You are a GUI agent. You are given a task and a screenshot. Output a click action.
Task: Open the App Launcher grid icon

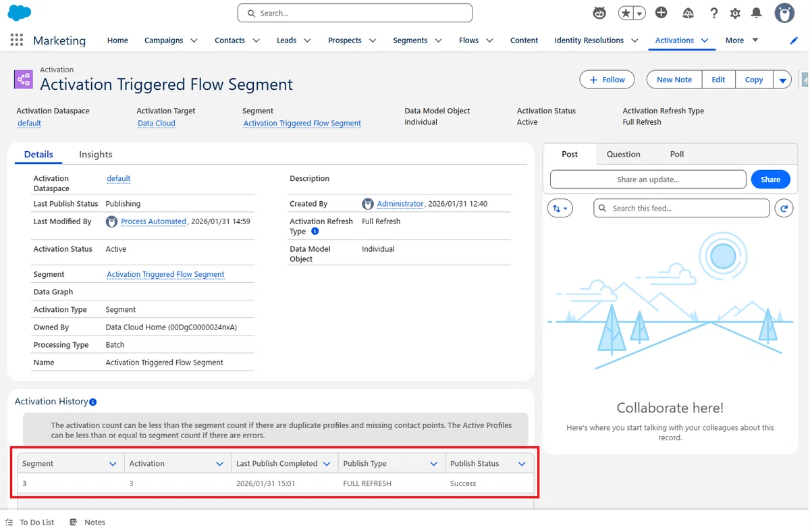17,41
